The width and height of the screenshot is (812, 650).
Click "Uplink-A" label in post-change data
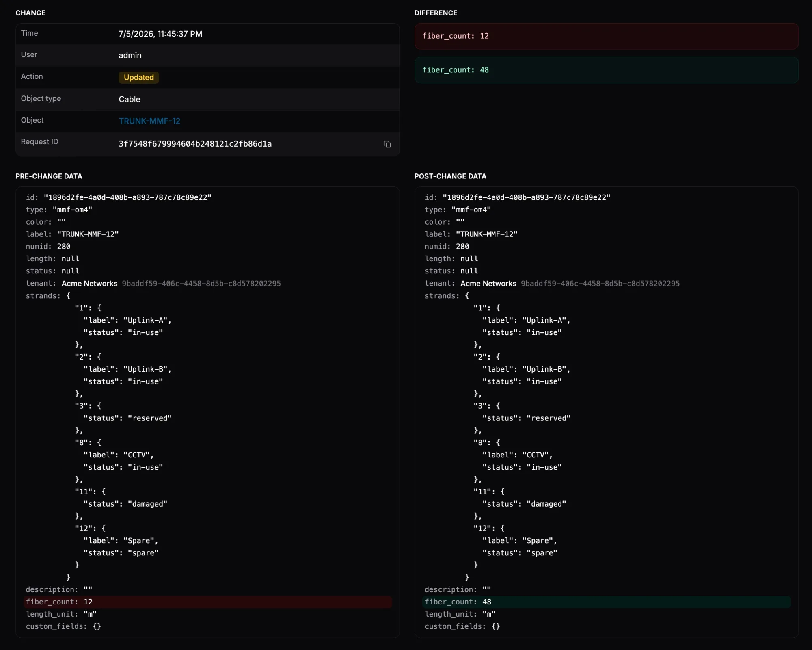544,320
